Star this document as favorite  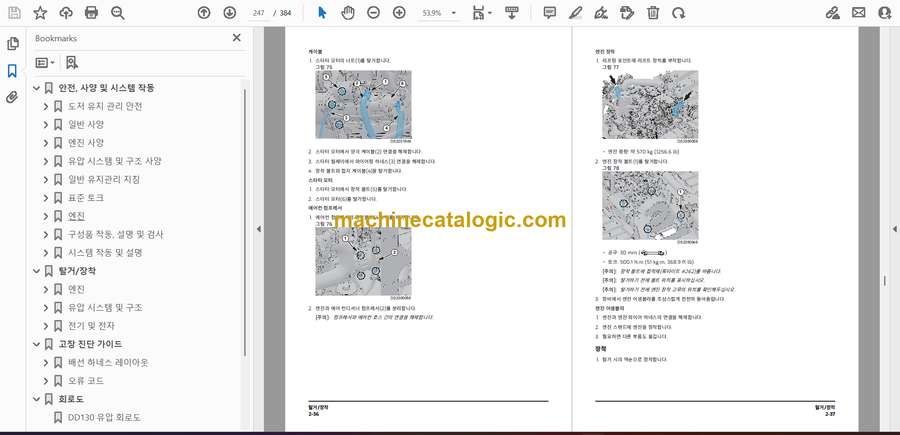click(x=40, y=13)
